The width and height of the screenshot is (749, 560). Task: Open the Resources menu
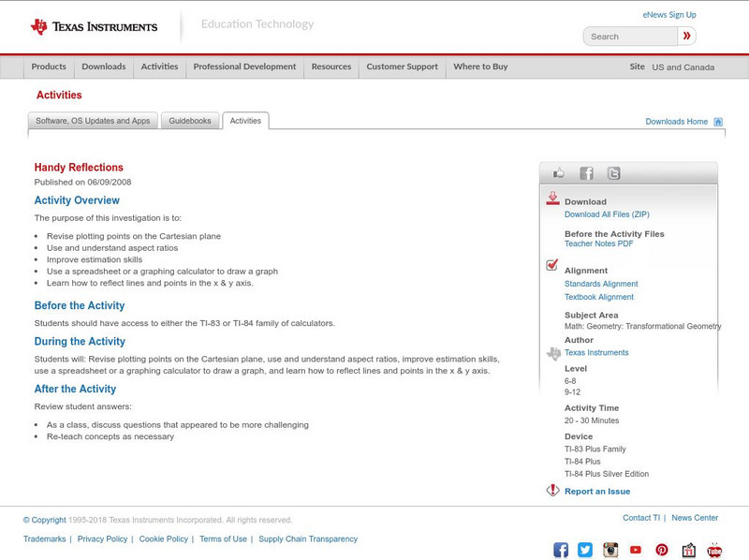(x=331, y=66)
